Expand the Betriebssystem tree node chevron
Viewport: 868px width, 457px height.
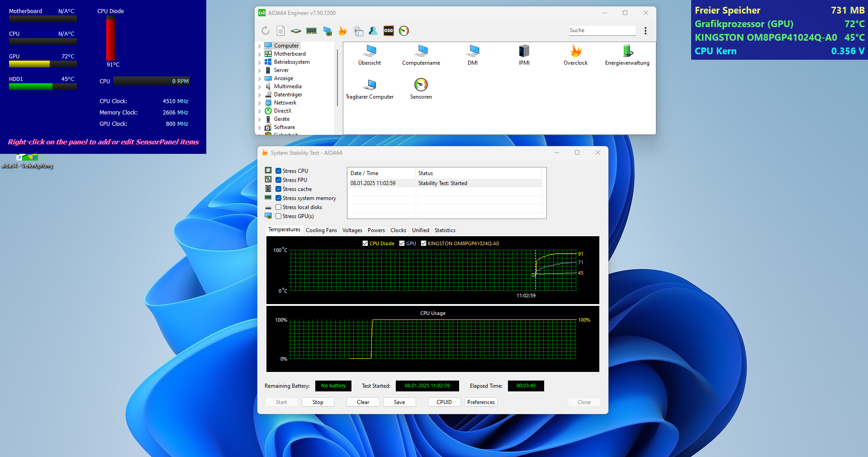pos(260,62)
